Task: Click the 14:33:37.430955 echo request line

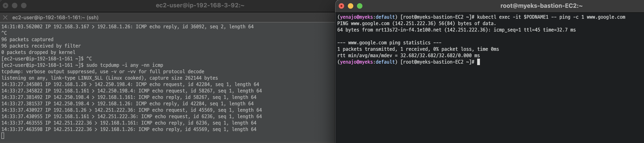Action: [x=132, y=117]
